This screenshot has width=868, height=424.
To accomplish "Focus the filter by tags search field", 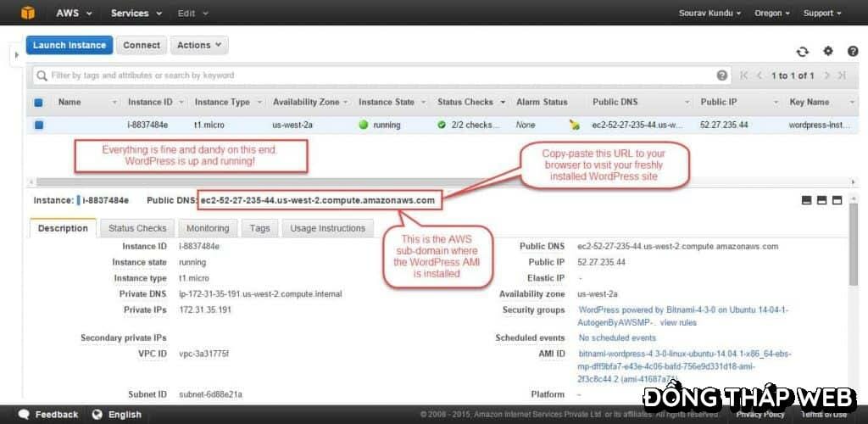I will coord(382,75).
